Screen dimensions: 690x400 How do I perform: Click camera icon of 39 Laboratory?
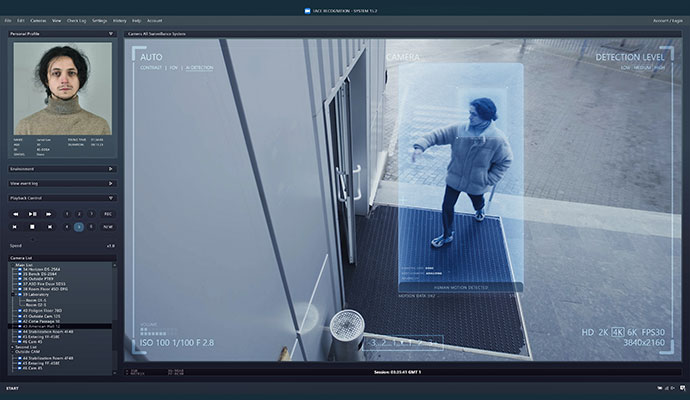20,294
